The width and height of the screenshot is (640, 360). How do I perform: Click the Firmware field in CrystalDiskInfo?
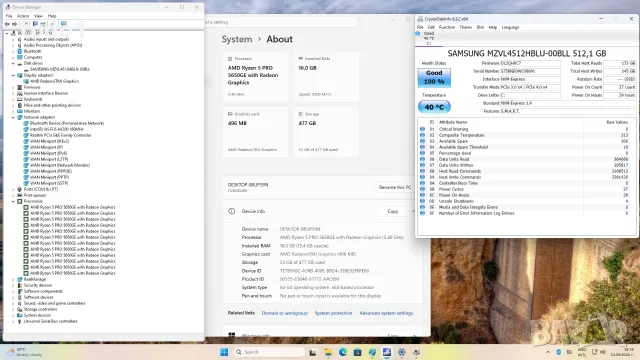[x=530, y=63]
